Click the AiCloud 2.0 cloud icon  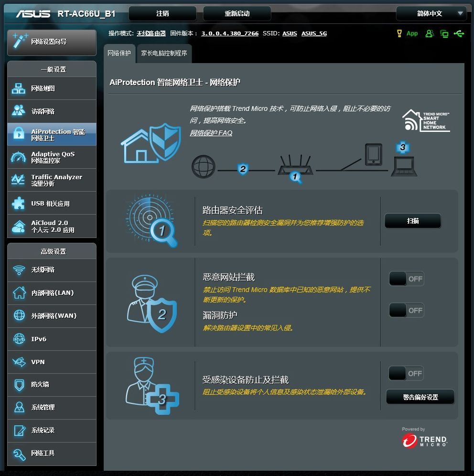coord(19,227)
